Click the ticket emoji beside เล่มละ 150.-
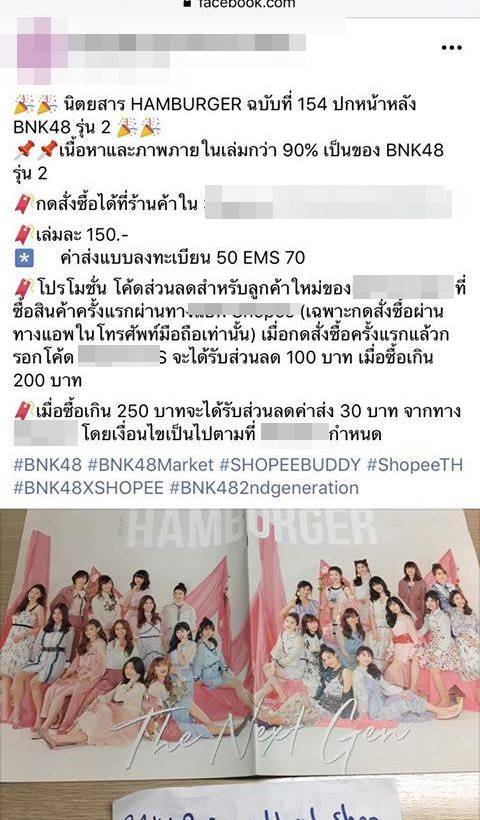This screenshot has width=480, height=820. [24, 235]
